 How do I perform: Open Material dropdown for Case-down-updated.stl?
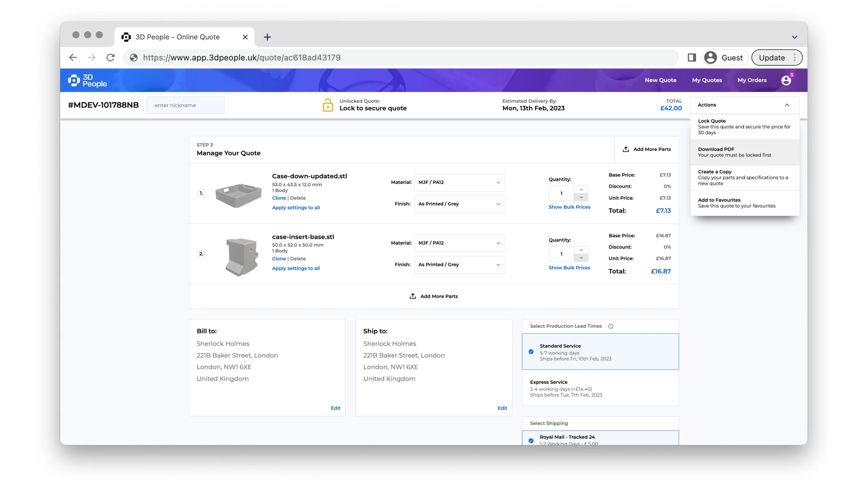pos(459,183)
